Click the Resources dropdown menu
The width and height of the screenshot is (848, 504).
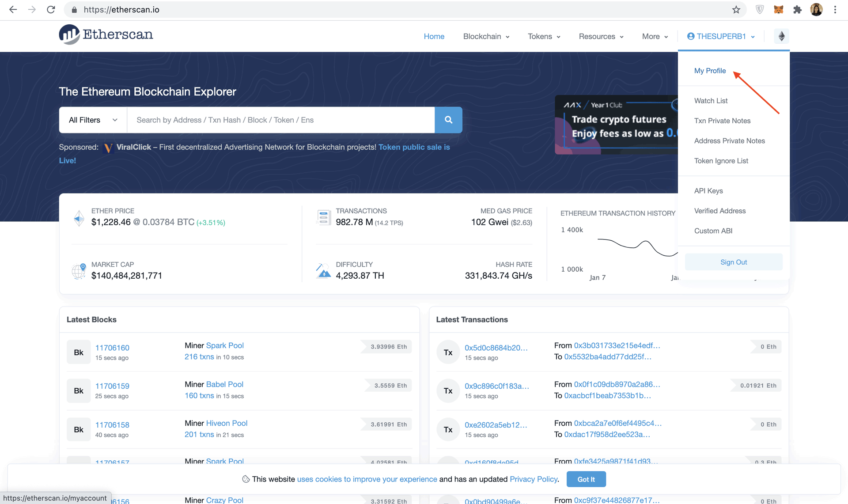[x=600, y=36]
